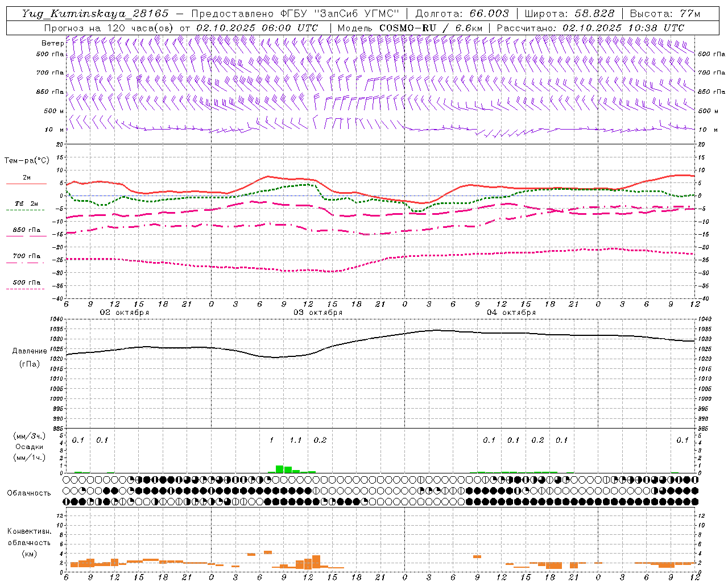The image size is (728, 582).
Task: Select the '500 м' wind level label on left
Action: 54,111
